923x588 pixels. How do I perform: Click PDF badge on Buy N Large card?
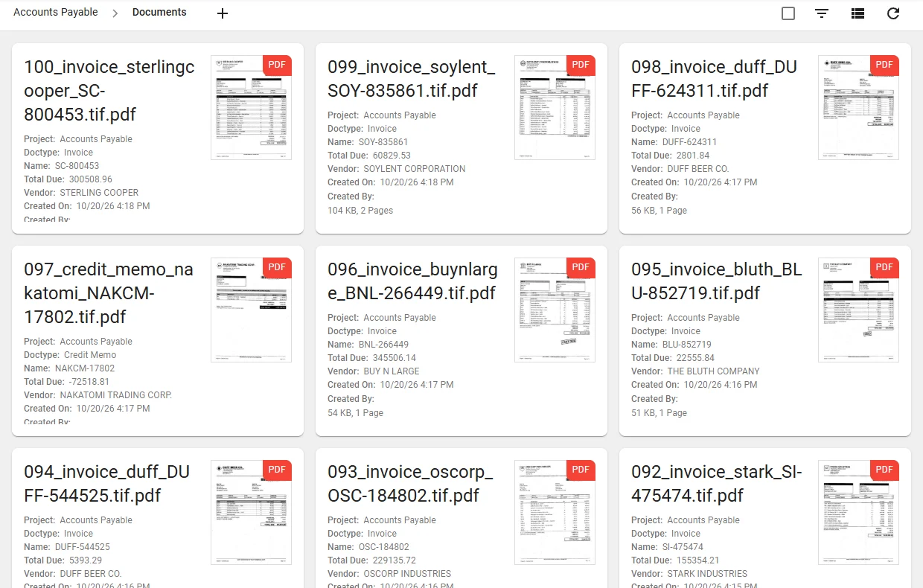click(x=581, y=268)
